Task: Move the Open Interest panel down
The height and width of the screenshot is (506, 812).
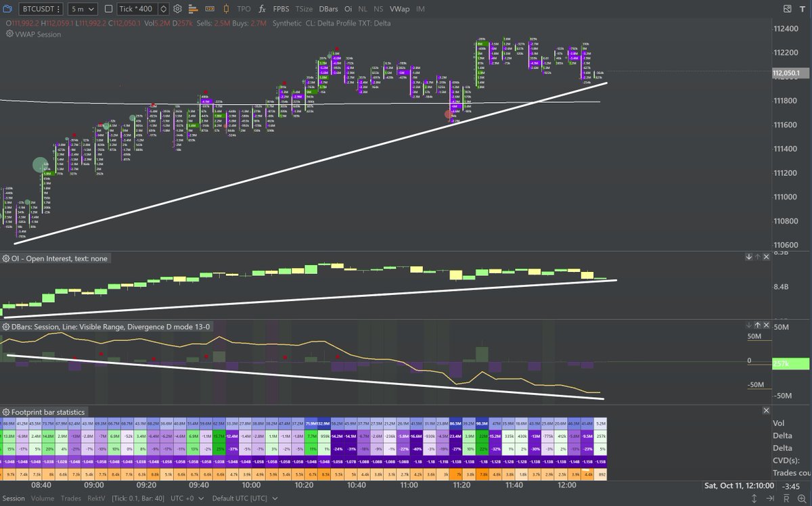Action: pos(749,257)
